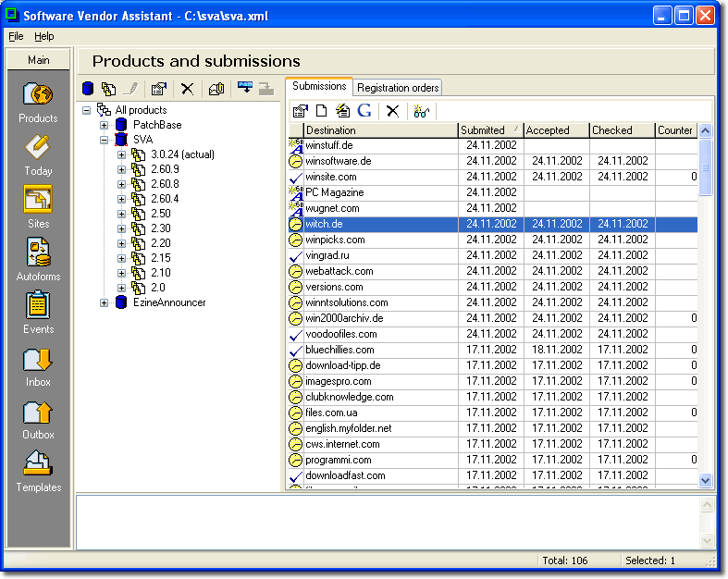Collapse the All products tree node
Image resolution: width=728 pixels, height=579 pixels.
pyautogui.click(x=86, y=110)
